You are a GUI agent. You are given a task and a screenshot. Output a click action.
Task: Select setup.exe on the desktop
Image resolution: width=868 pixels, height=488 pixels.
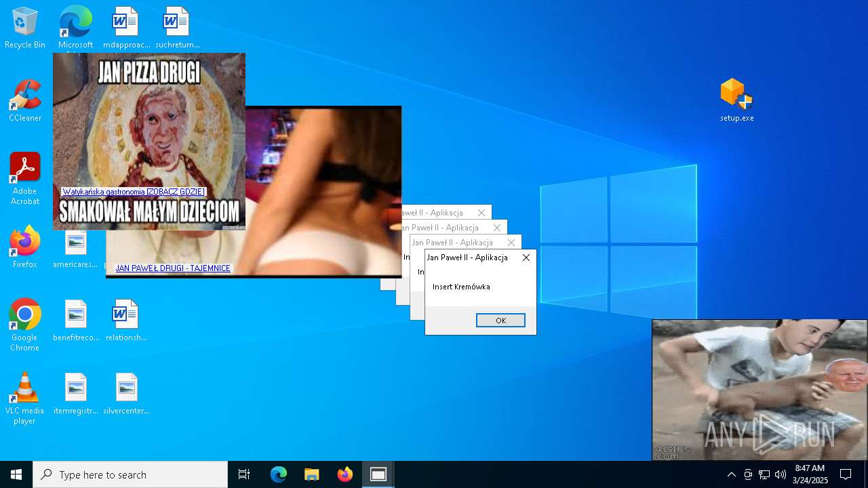[736, 100]
